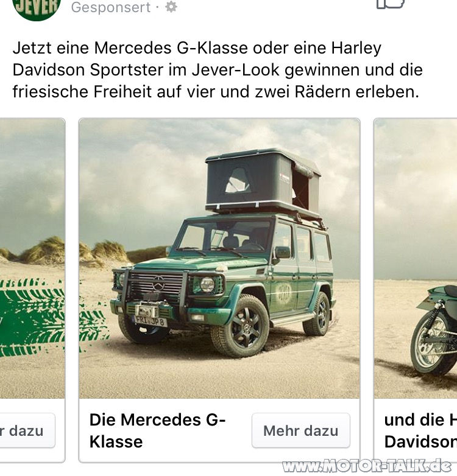Click the FRI JP 8 license plate

click(x=150, y=321)
